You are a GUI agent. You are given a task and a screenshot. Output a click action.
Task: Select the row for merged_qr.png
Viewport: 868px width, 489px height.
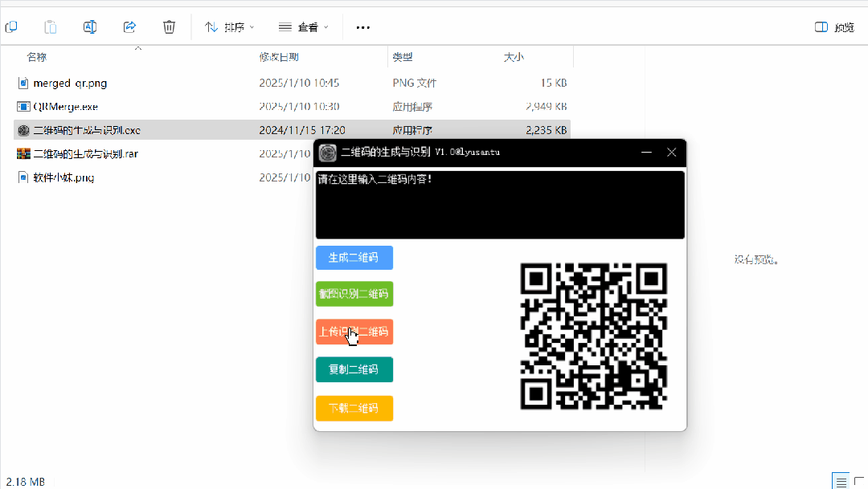point(121,83)
